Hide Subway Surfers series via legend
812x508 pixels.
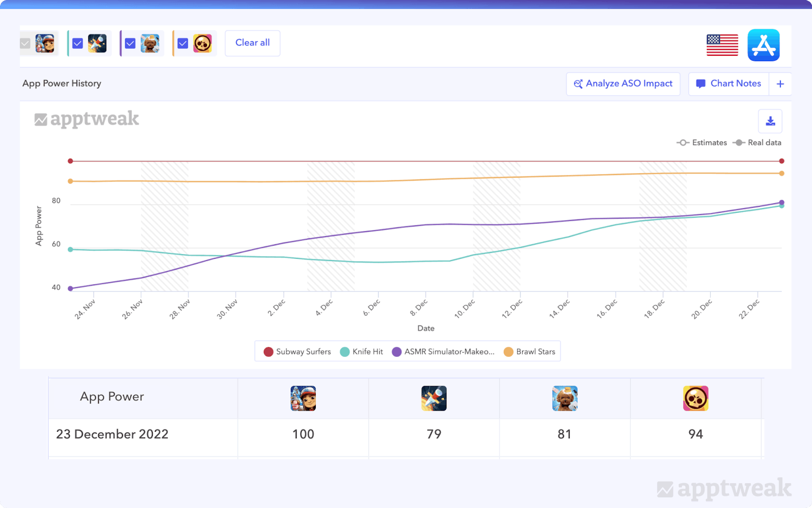click(x=297, y=352)
